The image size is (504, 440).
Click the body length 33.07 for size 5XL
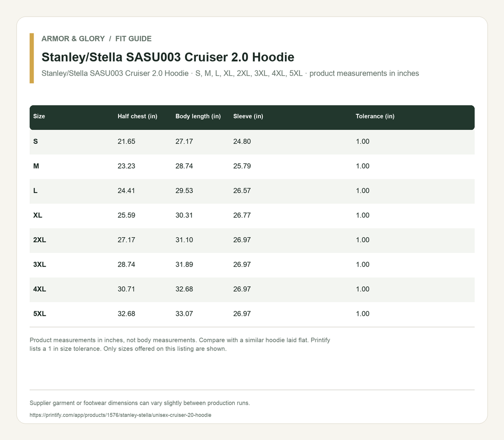point(184,314)
